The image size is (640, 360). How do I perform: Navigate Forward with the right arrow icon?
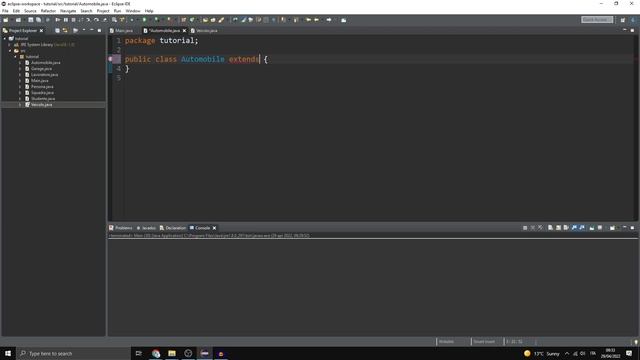click(329, 20)
